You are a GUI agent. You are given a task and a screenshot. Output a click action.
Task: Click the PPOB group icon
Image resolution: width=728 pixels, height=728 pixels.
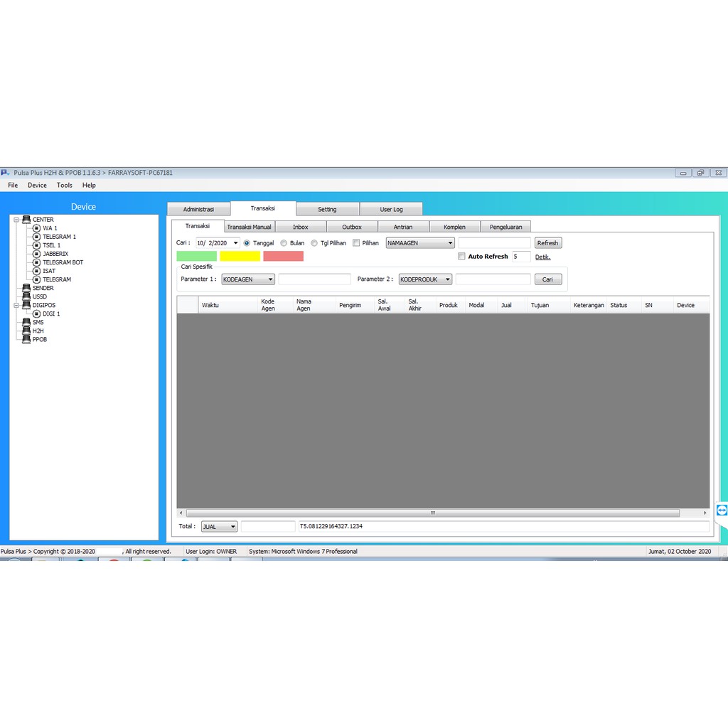click(26, 339)
